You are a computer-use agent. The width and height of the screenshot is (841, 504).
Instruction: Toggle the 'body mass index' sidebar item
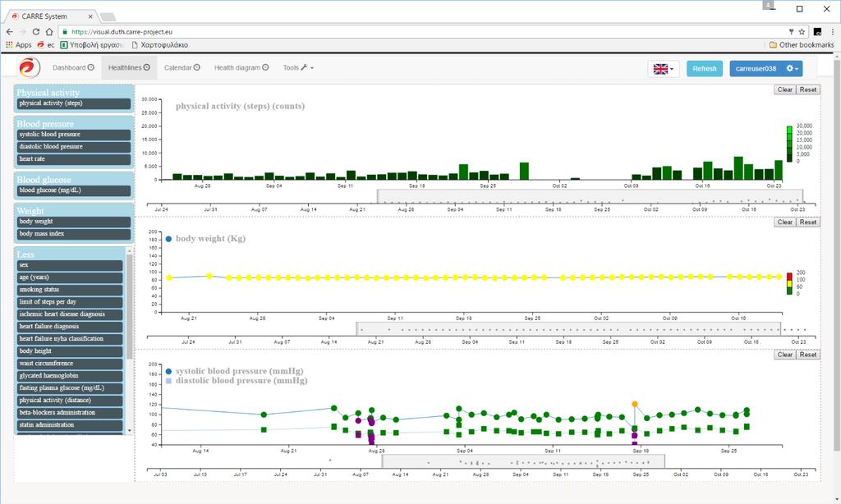click(x=73, y=234)
